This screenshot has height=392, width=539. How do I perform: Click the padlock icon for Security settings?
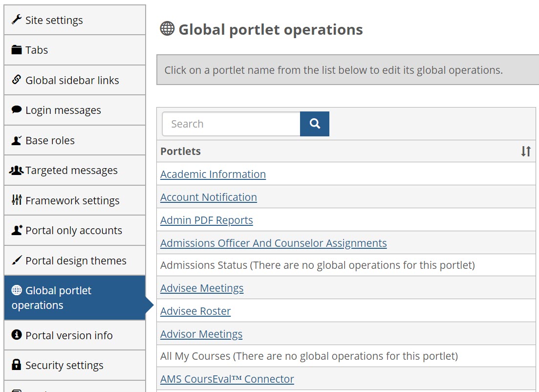click(x=17, y=365)
